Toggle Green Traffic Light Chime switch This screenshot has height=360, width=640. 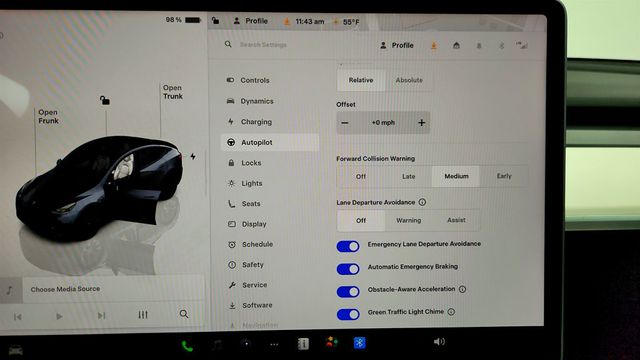coord(348,314)
